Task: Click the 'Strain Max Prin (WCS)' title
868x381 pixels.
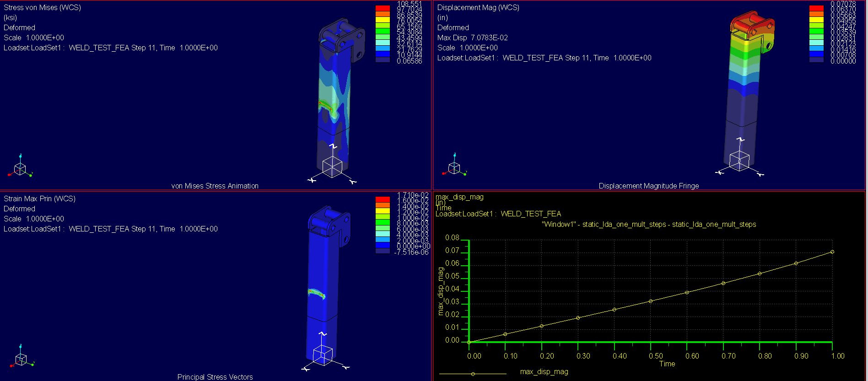Action: (x=39, y=199)
